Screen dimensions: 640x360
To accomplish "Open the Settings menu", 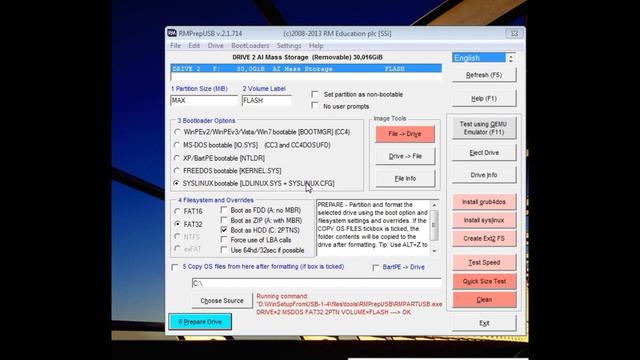I will (x=289, y=46).
